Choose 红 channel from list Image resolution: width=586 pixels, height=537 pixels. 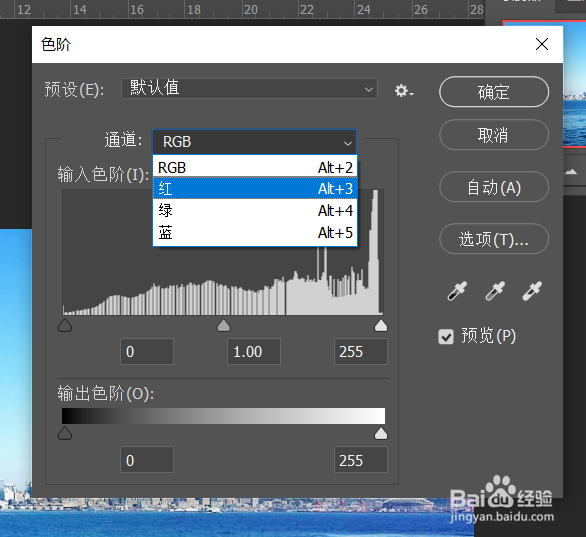coord(255,188)
